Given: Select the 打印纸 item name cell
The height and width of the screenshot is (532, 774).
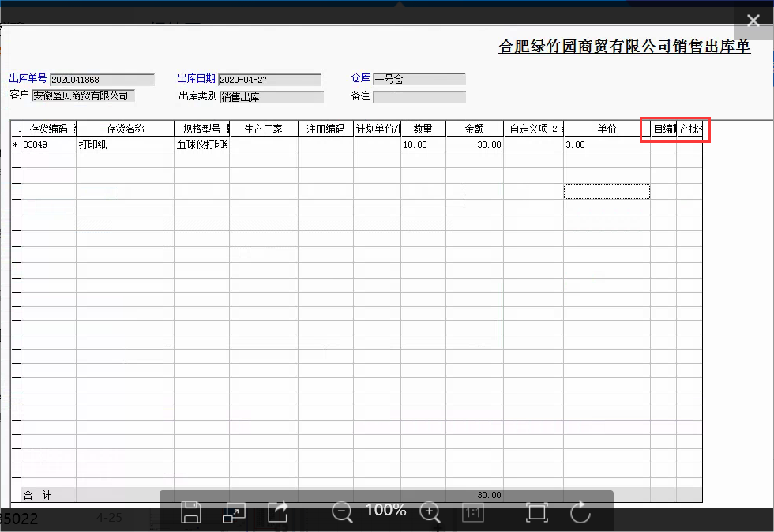Looking at the screenshot, I should (x=126, y=144).
